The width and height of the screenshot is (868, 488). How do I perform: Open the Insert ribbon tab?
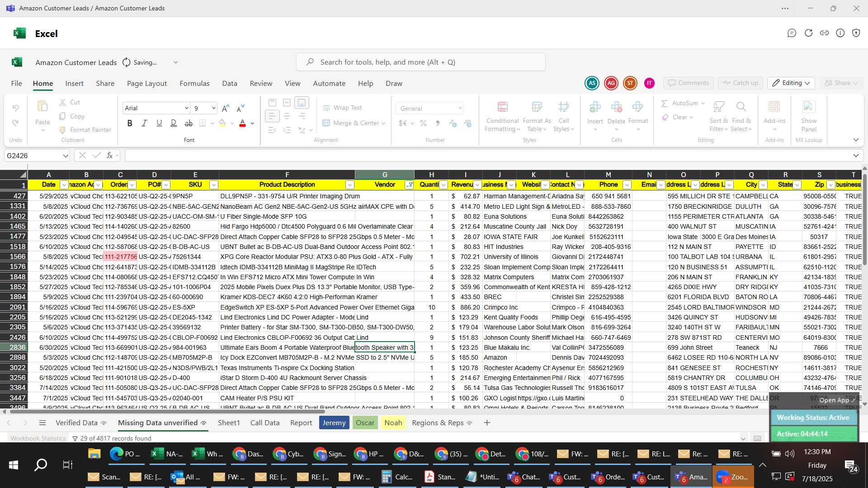pyautogui.click(x=74, y=84)
